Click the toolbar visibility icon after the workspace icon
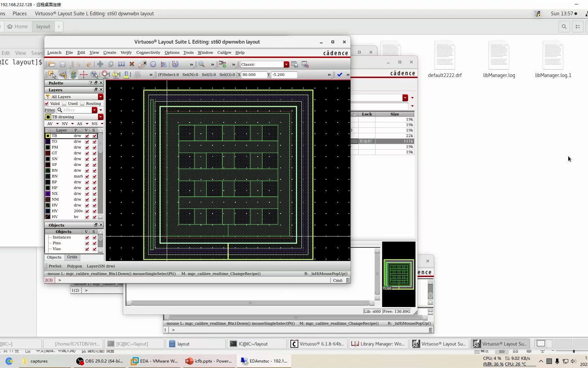This screenshot has height=368, width=588. (305, 64)
